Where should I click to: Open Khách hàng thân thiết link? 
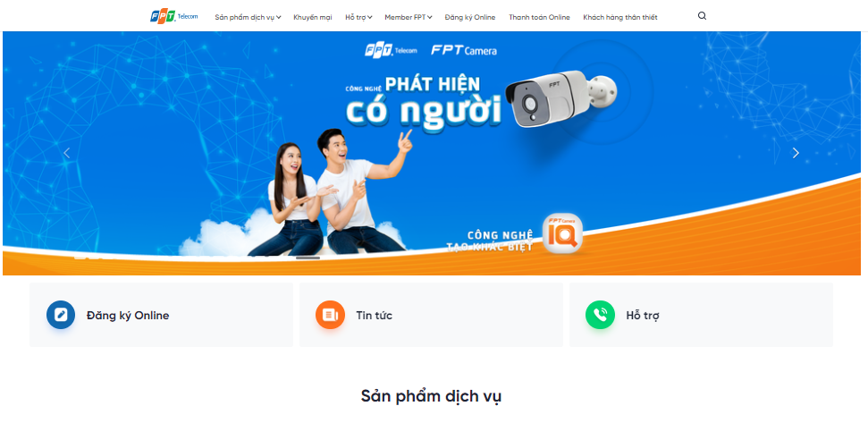point(620,17)
